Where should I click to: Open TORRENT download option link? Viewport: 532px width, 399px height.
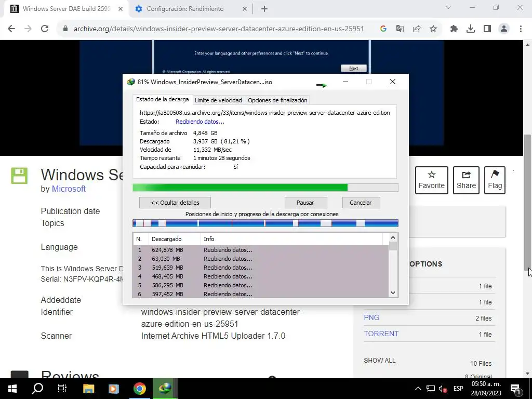click(381, 334)
